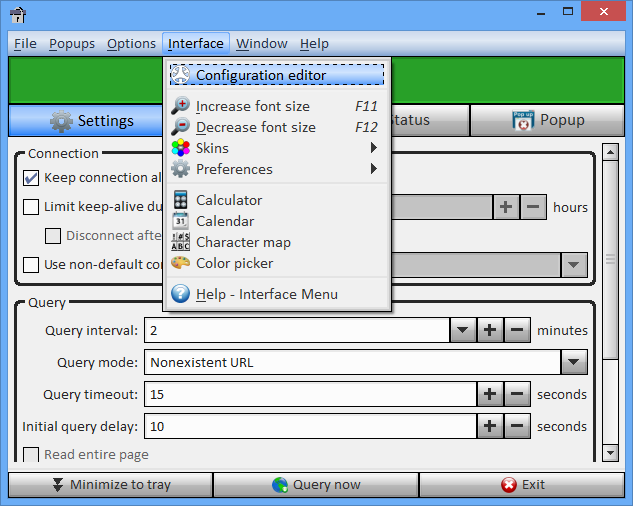
Task: Click the Calendar icon
Action: (180, 221)
